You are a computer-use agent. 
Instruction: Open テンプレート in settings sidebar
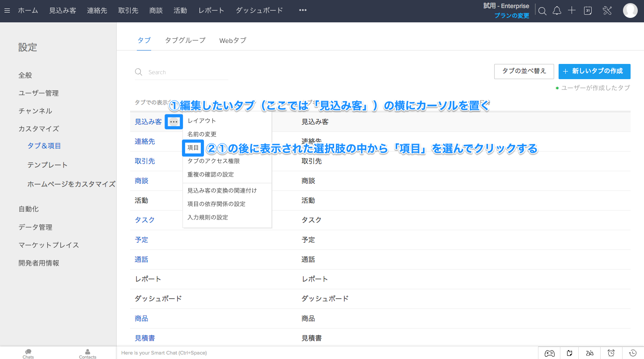click(47, 165)
